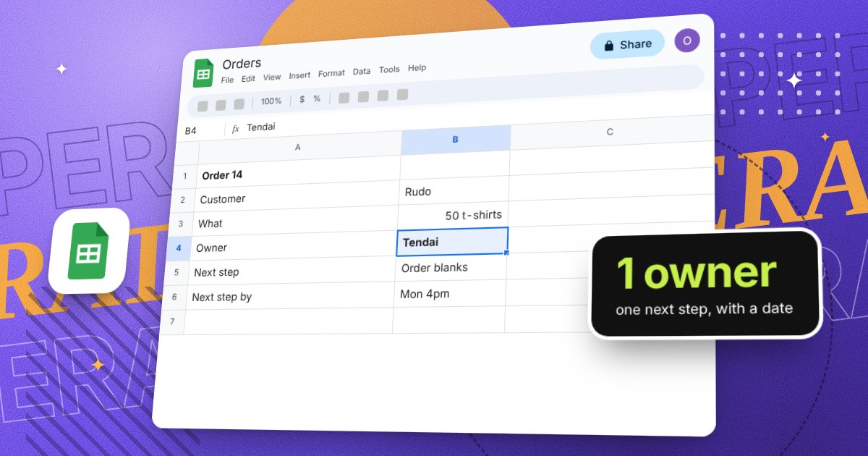Viewport: 868px width, 456px height.
Task: Click the Orders document title
Action: pos(242,64)
